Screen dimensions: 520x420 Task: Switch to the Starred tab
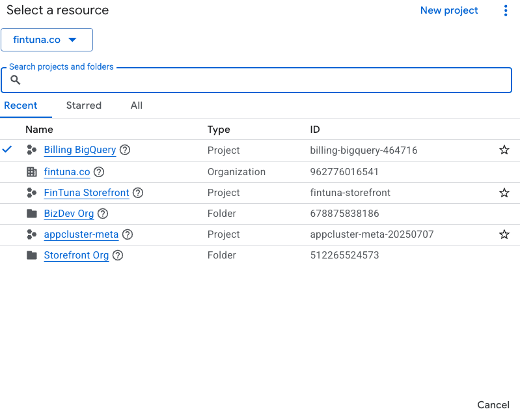point(84,105)
